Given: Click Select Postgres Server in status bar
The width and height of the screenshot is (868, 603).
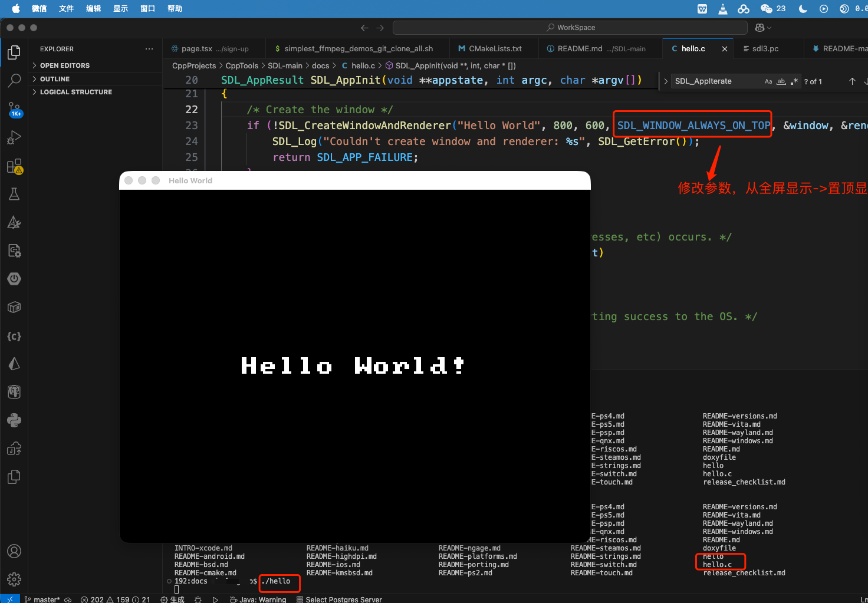Looking at the screenshot, I should (339, 599).
